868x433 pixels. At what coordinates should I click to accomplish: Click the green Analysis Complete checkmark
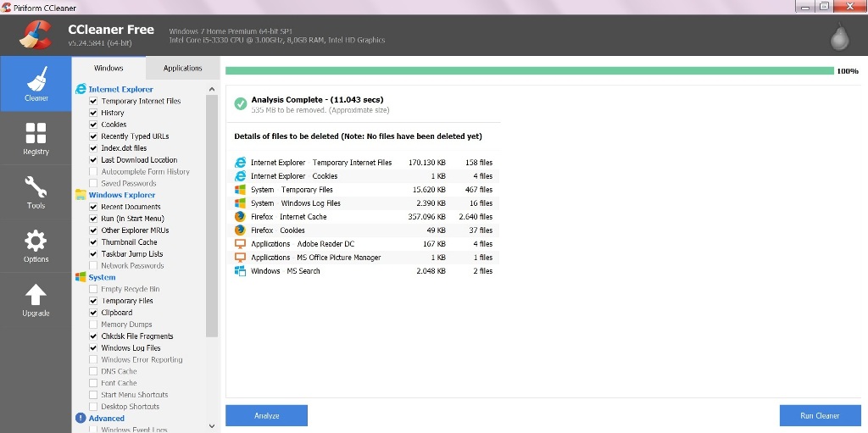pyautogui.click(x=240, y=103)
